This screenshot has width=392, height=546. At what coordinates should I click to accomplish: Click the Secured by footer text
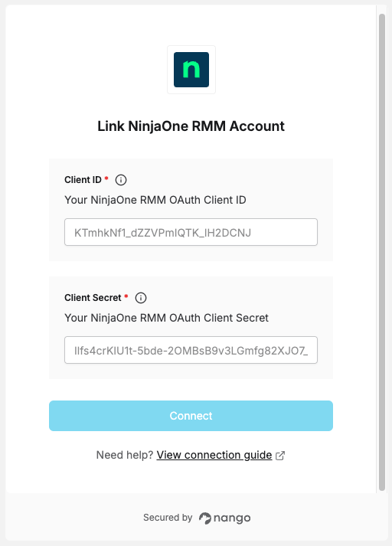(x=168, y=518)
